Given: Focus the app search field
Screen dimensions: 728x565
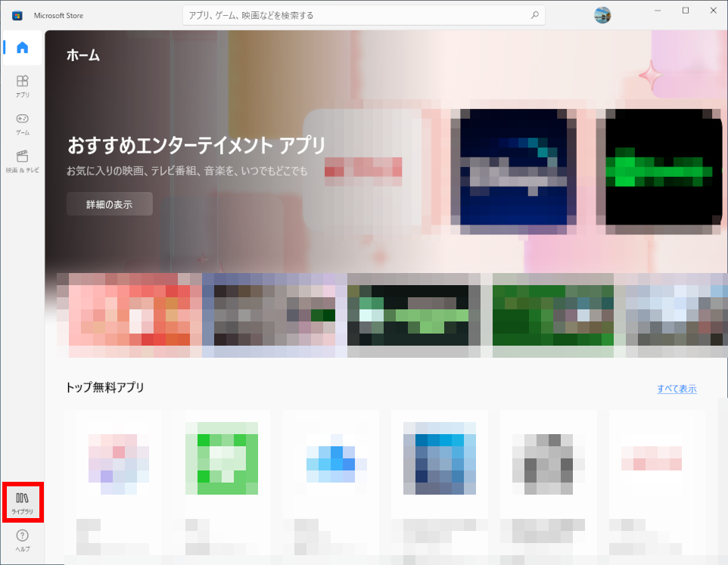Looking at the screenshot, I should 363,15.
